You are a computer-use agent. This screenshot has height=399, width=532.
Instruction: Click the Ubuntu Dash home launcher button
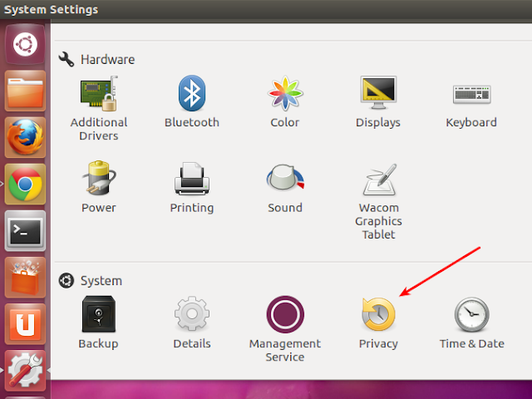click(x=25, y=44)
